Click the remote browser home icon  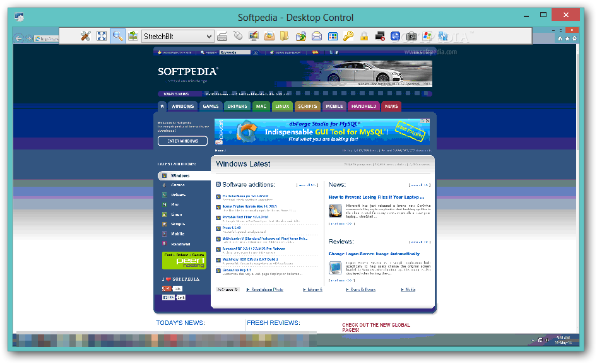[560, 38]
